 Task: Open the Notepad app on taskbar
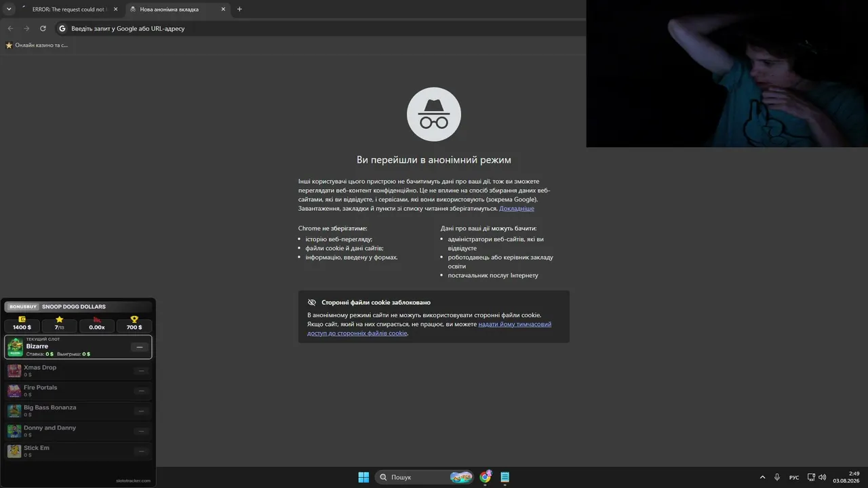pos(505,477)
